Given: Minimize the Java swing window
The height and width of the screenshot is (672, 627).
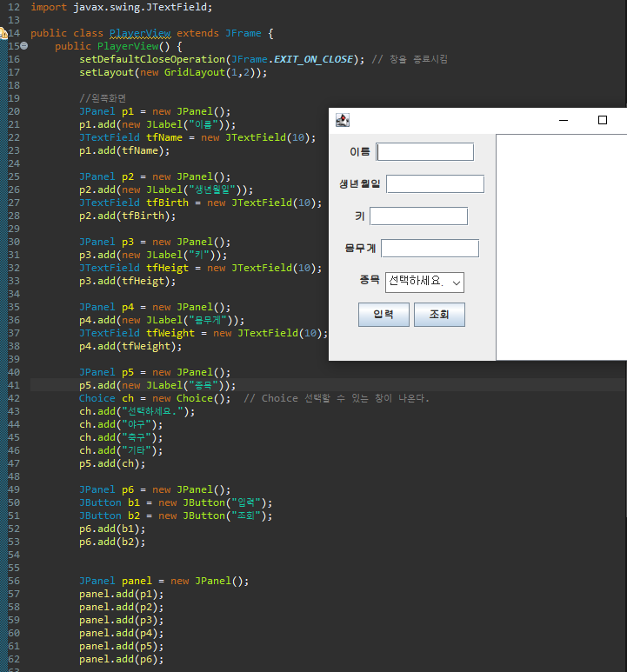Looking at the screenshot, I should (x=564, y=121).
